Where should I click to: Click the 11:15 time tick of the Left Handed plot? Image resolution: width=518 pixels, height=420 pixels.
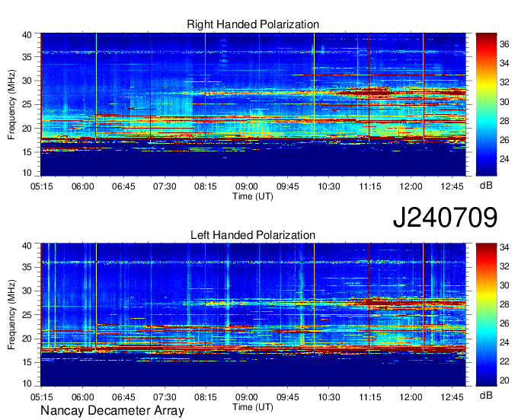coord(370,397)
